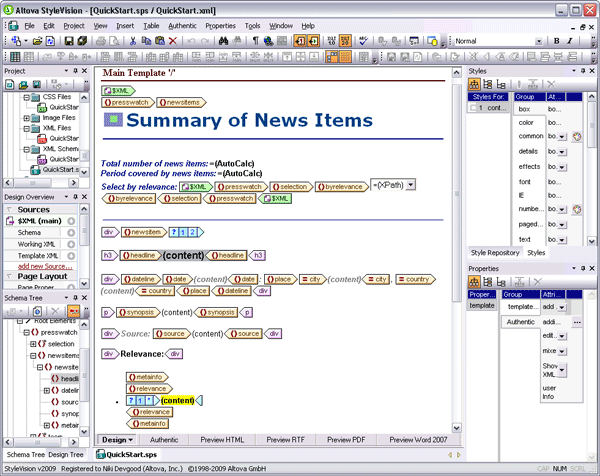Select QuickStart.s file in Project tree
The image size is (600, 476).
tap(55, 170)
